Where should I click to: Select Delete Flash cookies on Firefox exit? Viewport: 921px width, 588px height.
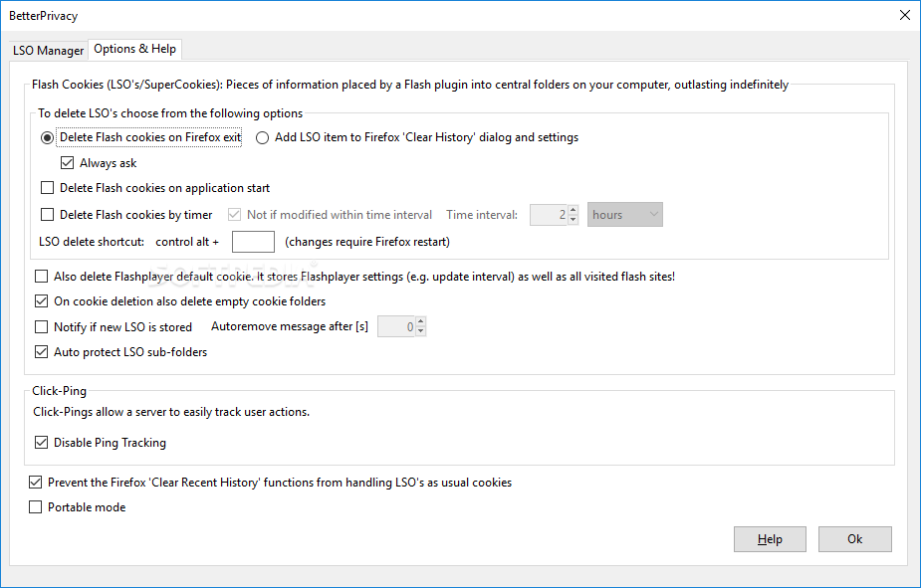click(48, 138)
